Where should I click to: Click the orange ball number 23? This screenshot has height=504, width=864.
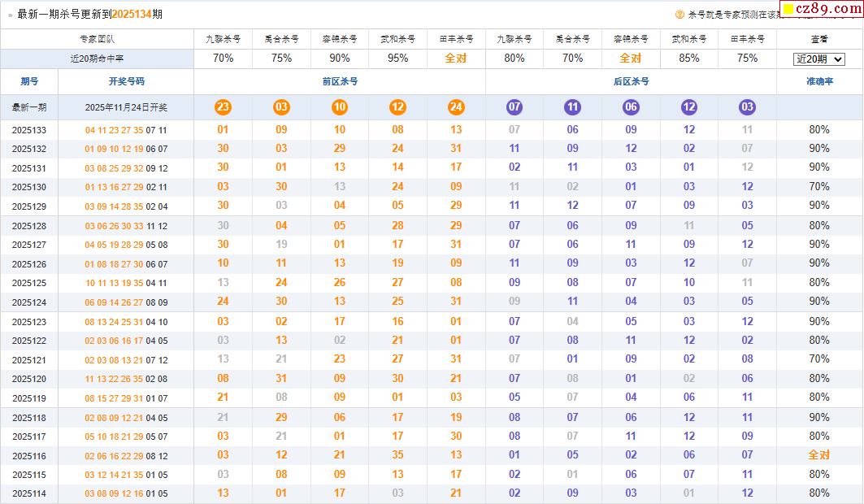[x=223, y=107]
